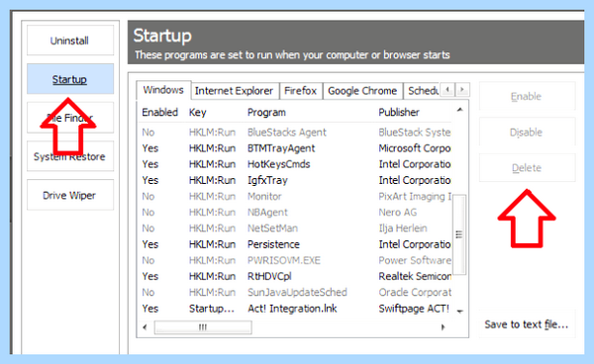Click the horizontal scrollbar thumb
The image size is (594, 364).
click(203, 327)
